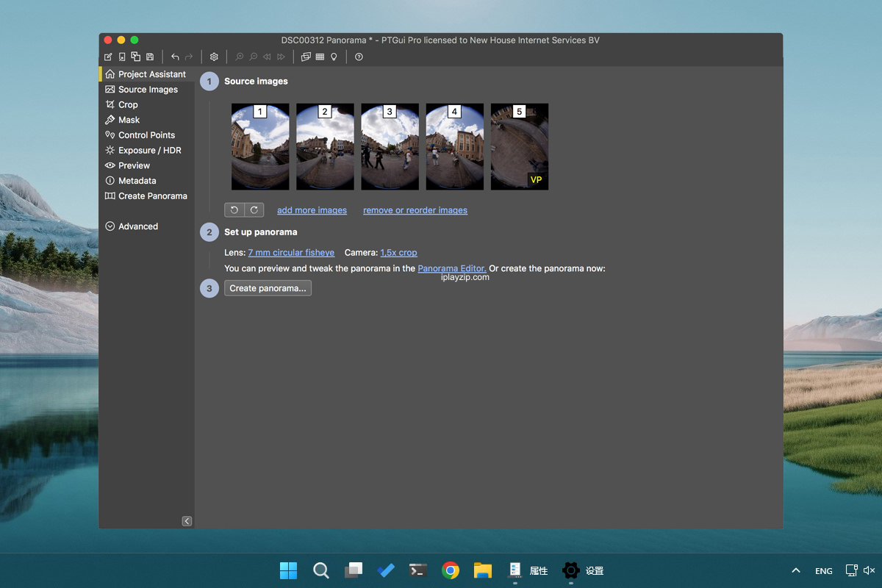
Task: Open Options via gear toolbar icon
Action: pos(214,57)
